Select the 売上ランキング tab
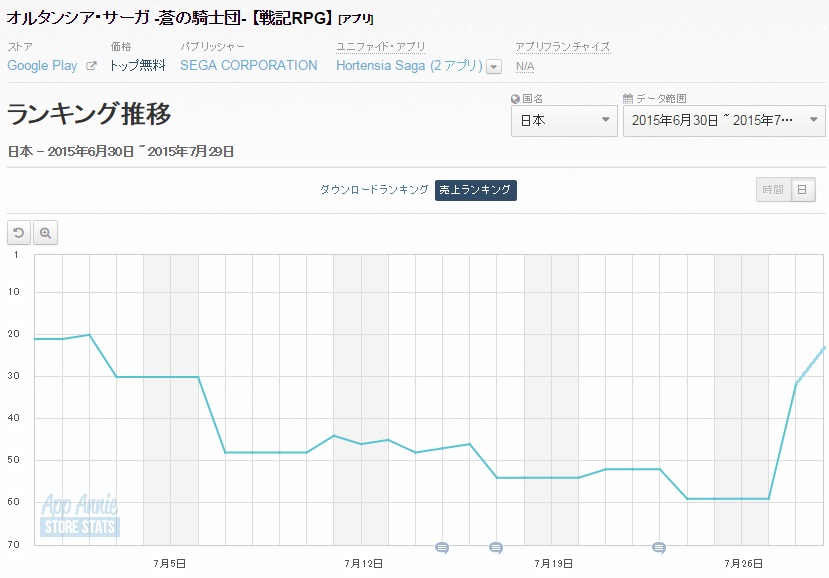Screen dimensions: 829x578 476,190
